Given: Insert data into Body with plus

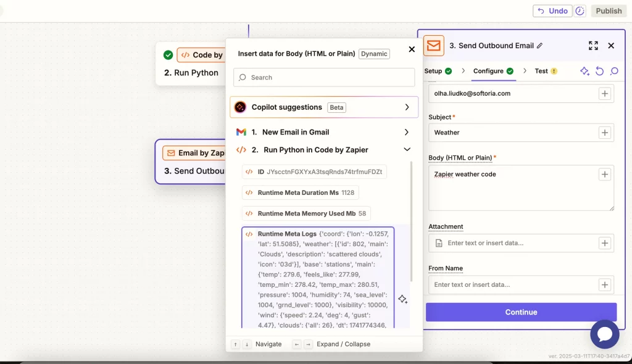Looking at the screenshot, I should point(605,175).
